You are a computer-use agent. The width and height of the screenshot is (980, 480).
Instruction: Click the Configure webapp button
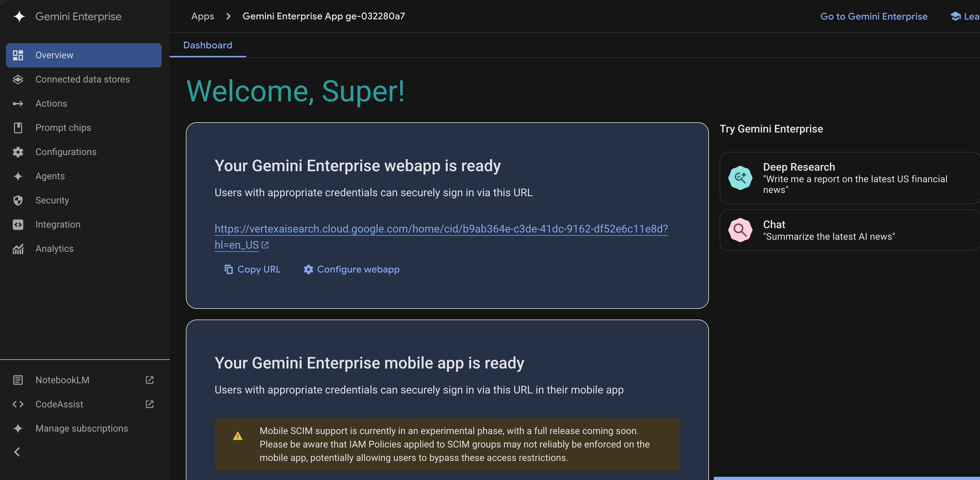tap(352, 270)
